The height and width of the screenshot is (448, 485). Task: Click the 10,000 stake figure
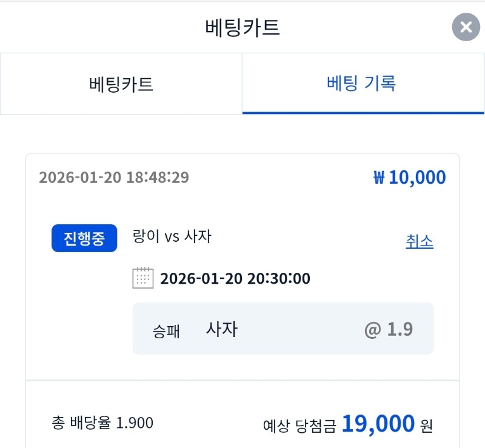[417, 178]
